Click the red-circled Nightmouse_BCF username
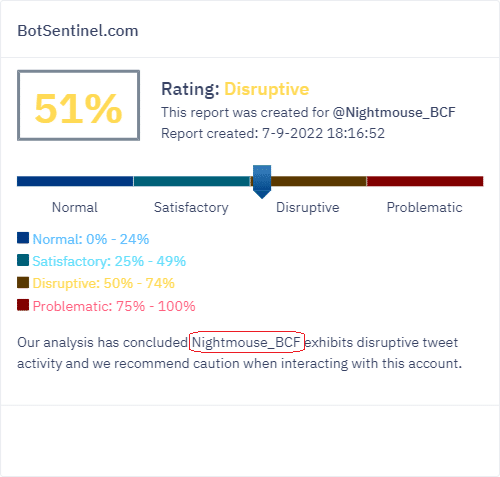This screenshot has width=500, height=477. tap(247, 342)
